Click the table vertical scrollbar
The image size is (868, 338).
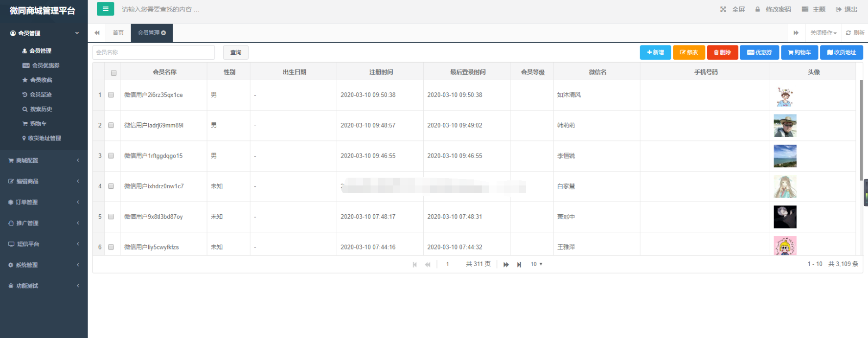pyautogui.click(x=861, y=130)
